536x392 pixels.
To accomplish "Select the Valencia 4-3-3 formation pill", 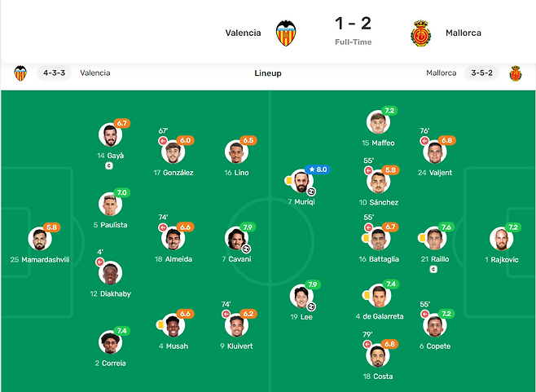I will [x=54, y=73].
